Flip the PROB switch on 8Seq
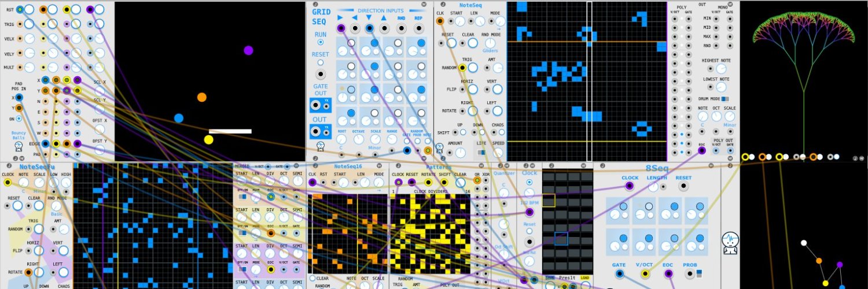Image resolution: width=868 pixels, height=289 pixels. click(x=699, y=273)
